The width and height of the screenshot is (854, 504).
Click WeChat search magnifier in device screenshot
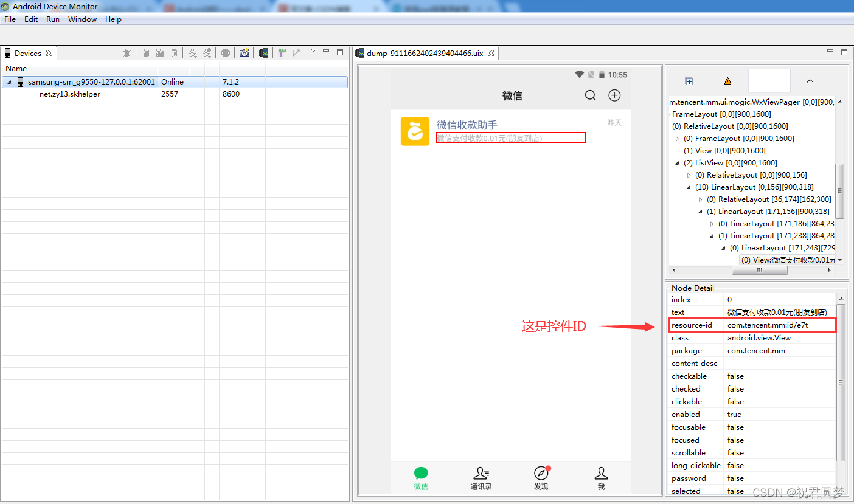tap(591, 95)
